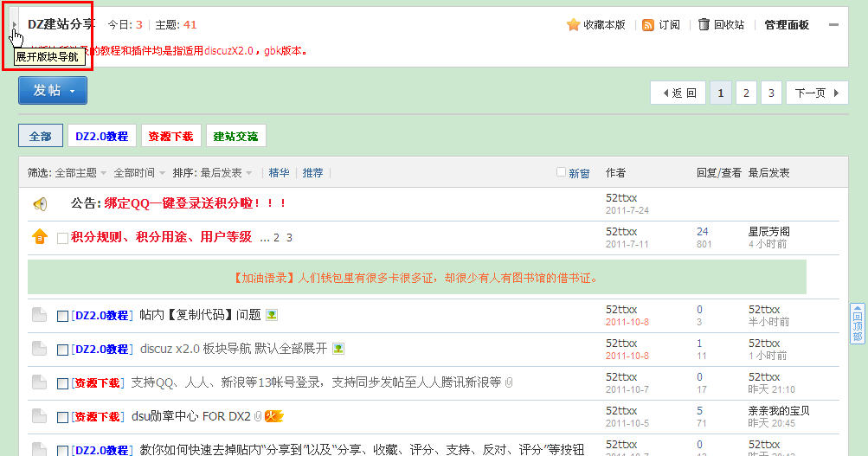Click the 回顶部 back-to-top button
The height and width of the screenshot is (456, 868).
[857, 324]
